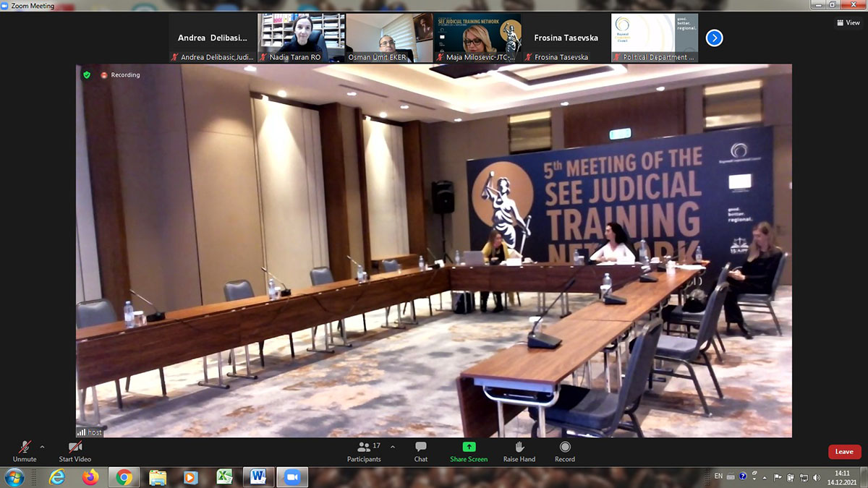Screen dimensions: 868x488
Task: Select Andrea Delibasic's thumbnail
Action: 213,38
